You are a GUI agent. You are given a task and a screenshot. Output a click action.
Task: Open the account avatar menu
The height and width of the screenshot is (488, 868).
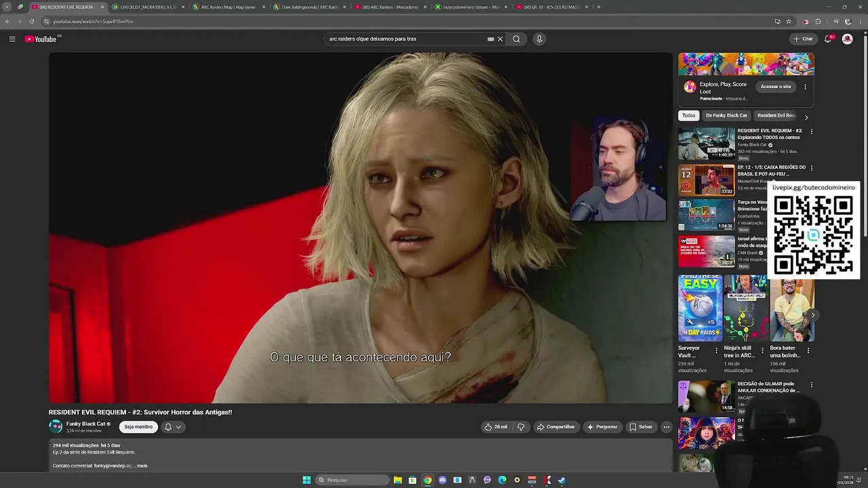847,39
